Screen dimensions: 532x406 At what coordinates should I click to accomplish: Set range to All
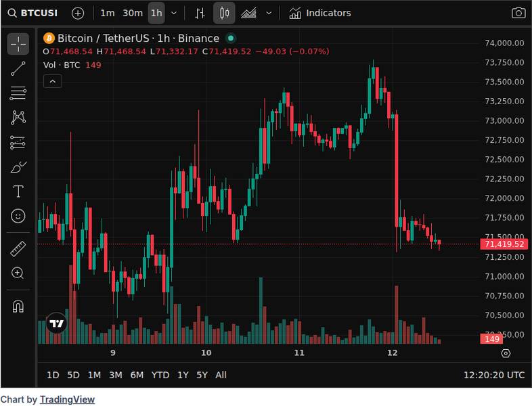click(221, 375)
